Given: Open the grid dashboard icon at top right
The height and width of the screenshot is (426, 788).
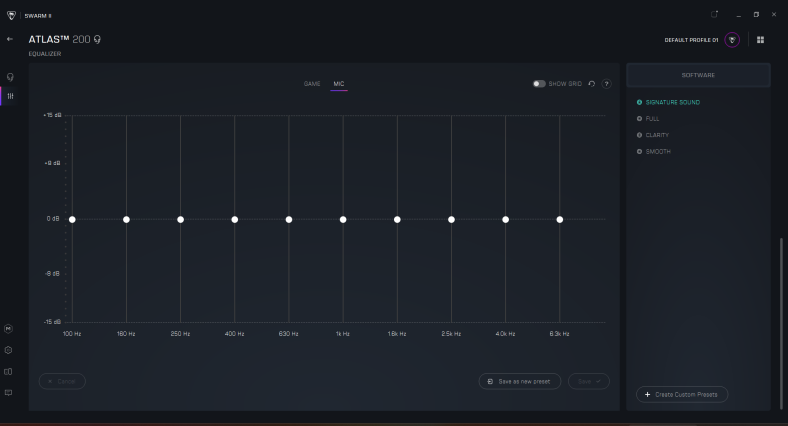Looking at the screenshot, I should [x=760, y=40].
